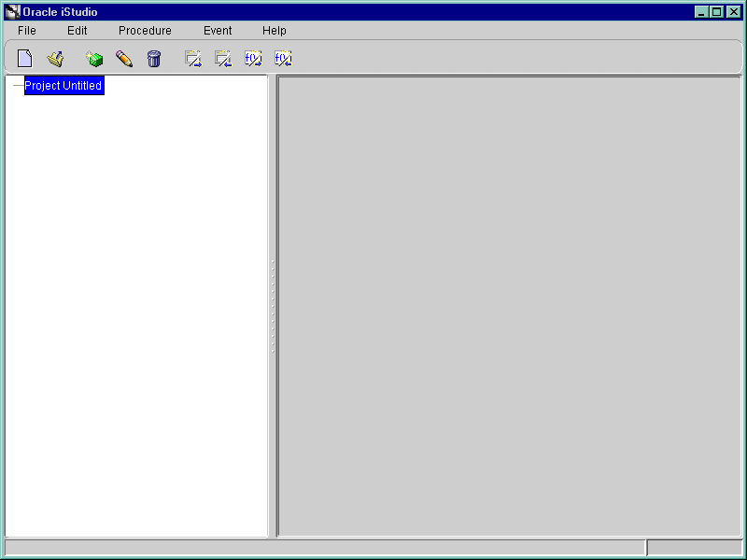
Task: Expand the Procedure menu
Action: (145, 31)
